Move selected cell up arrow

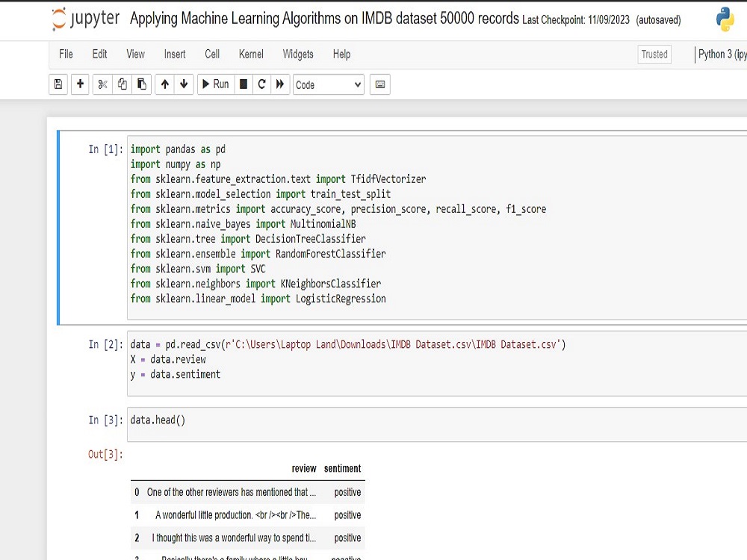tap(164, 84)
